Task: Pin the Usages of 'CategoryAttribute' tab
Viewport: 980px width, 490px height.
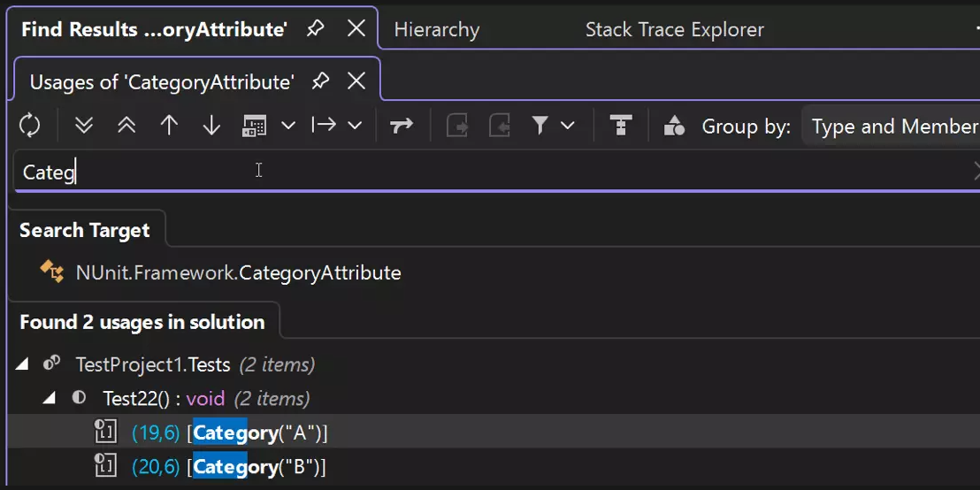Action: click(x=320, y=81)
